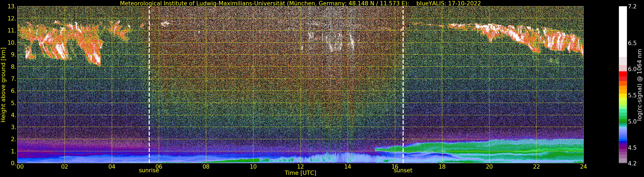The image size is (644, 177).
Task: Click the height axis tick '10.'
Action: [x=12, y=43]
